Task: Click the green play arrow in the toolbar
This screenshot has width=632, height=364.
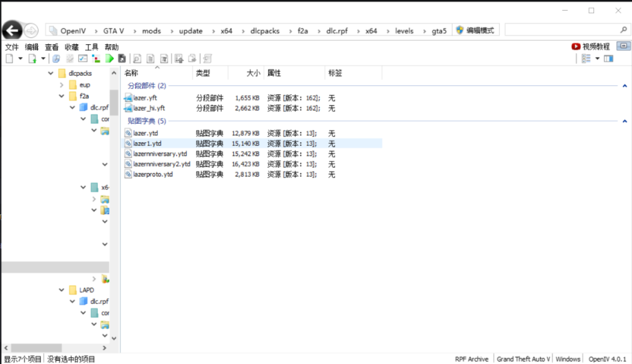Action: (x=109, y=59)
